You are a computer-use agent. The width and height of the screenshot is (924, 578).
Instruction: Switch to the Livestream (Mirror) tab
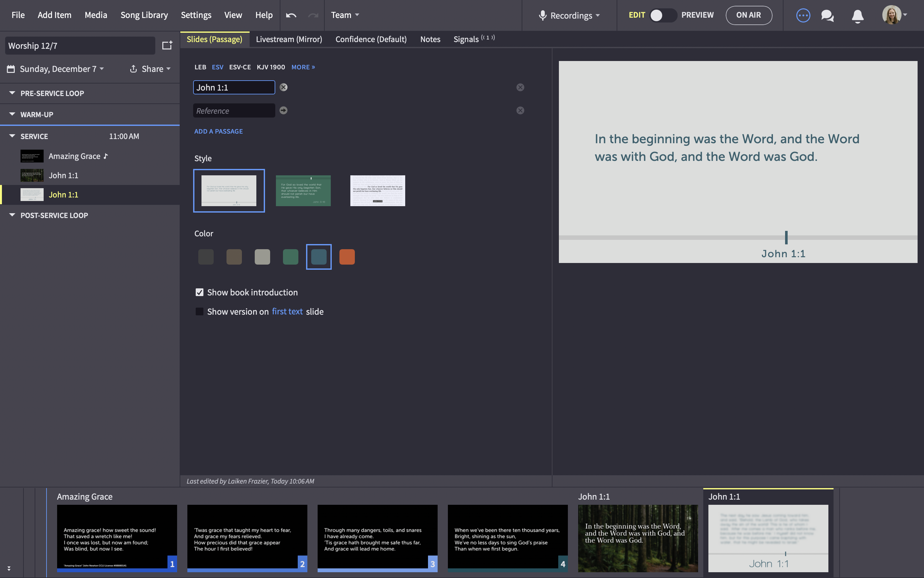coord(289,39)
